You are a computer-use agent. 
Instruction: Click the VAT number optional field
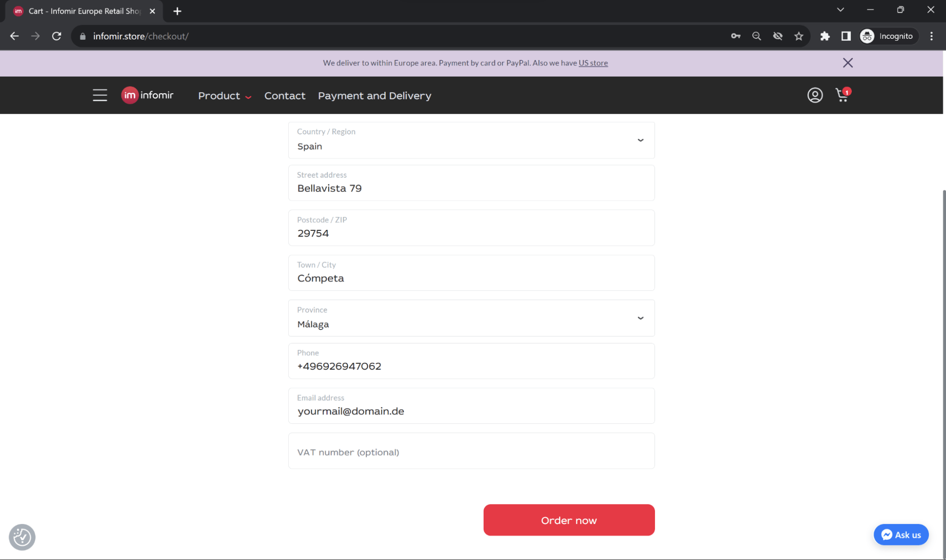tap(471, 451)
